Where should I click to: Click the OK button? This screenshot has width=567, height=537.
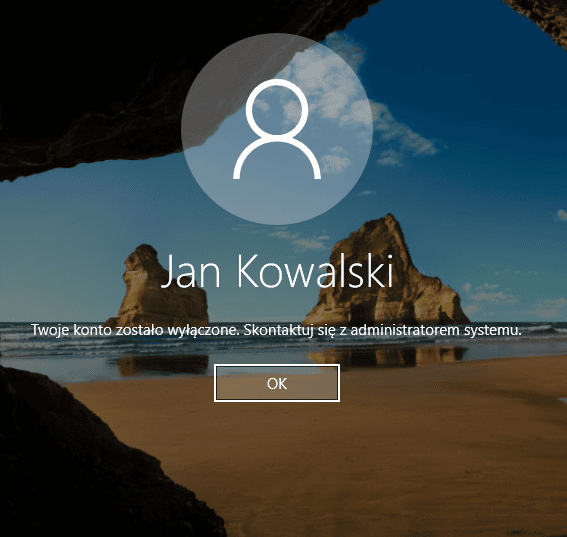(x=277, y=383)
